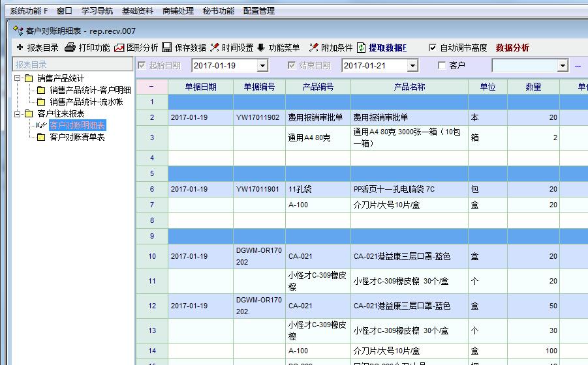588x365 pixels.
Task: Open the 基础资料 menu
Action: click(x=137, y=11)
